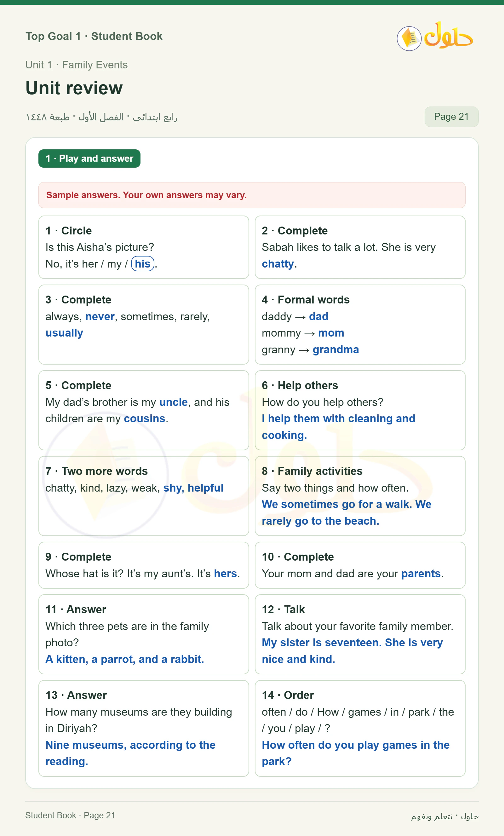Screen dimensions: 504x836
Task: Click the circled answer 'his'
Action: pos(142,264)
